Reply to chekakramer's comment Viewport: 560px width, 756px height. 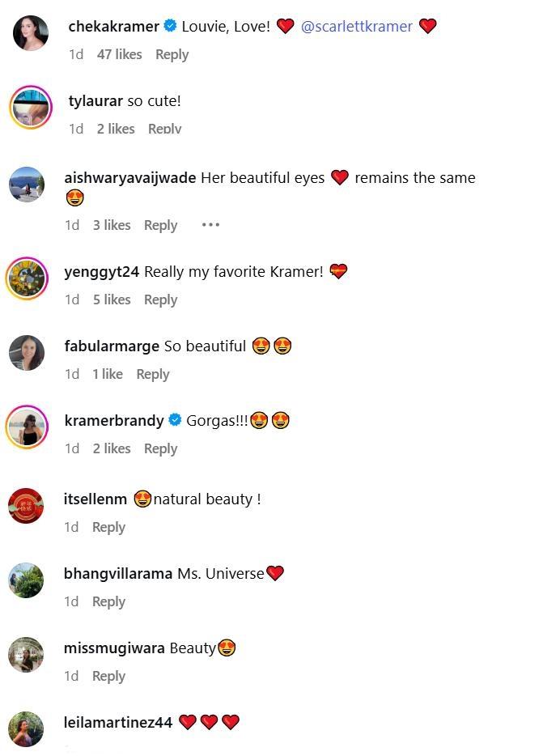pyautogui.click(x=172, y=54)
